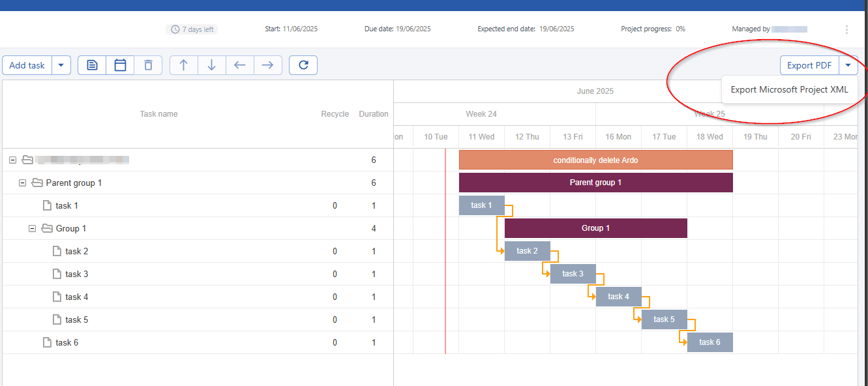Move task down with down arrow
Screen dimensions: 868x386
point(212,65)
